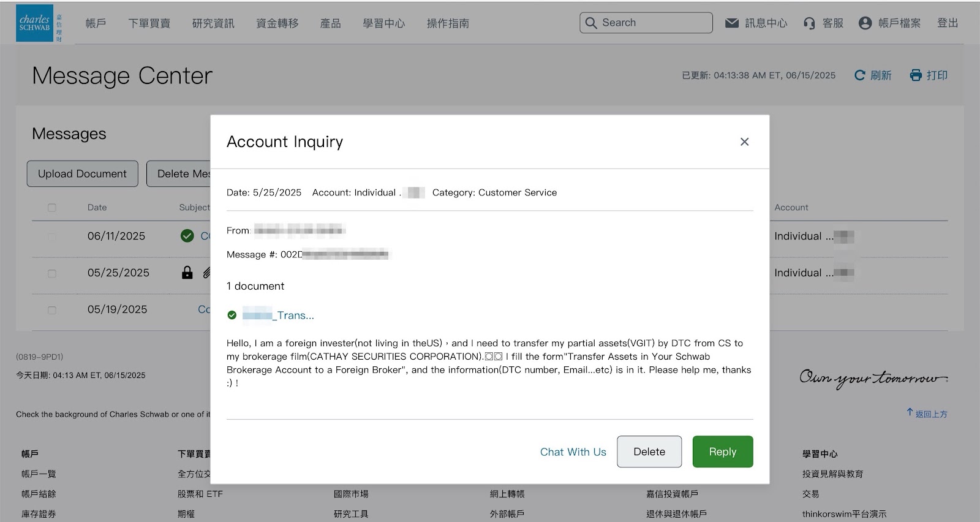This screenshot has height=522, width=980.
Task: Check the 05/19/2025 message checkbox
Action: tap(52, 310)
